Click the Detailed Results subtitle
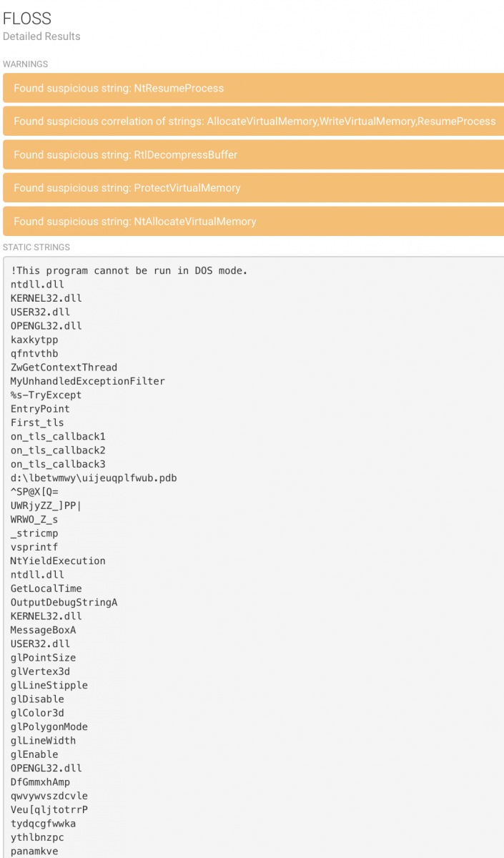 pos(41,36)
